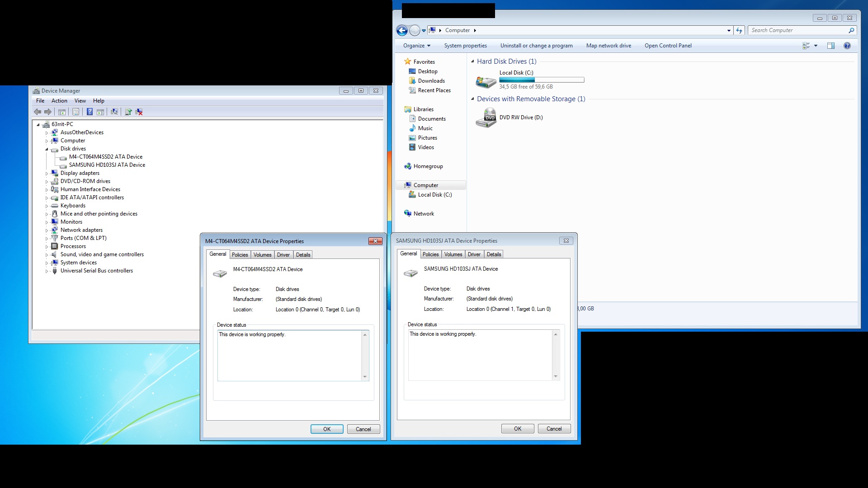Expand Universal Serial Bus controllers node

point(47,271)
